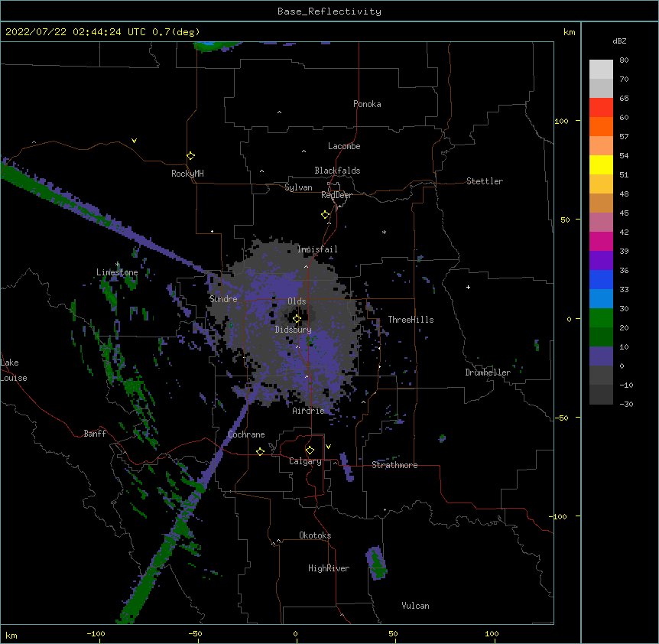The width and height of the screenshot is (659, 644).
Task: Click the -30 value on dBZ scale
Action: tap(626, 405)
